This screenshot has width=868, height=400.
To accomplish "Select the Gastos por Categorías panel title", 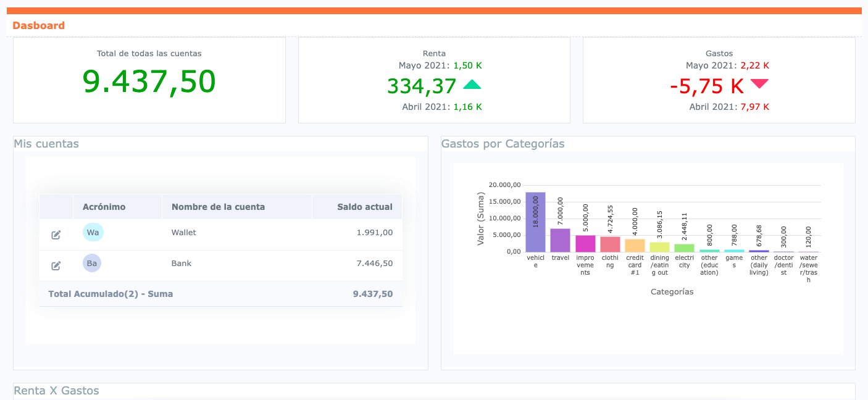I will [503, 144].
